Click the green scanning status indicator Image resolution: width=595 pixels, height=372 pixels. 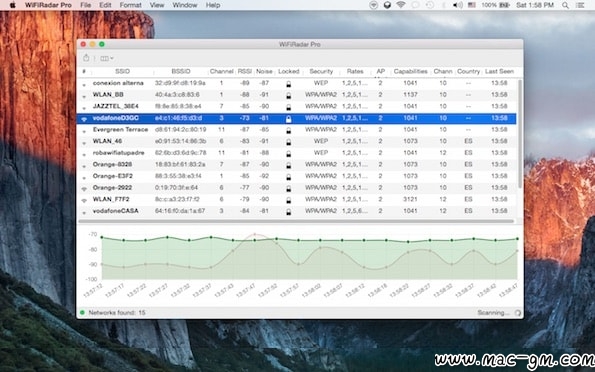coord(82,312)
